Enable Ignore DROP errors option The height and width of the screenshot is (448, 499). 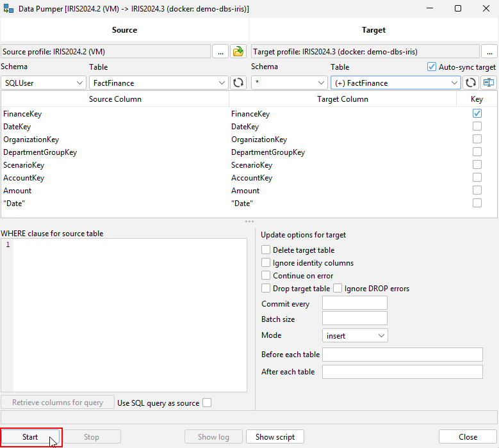pos(338,288)
